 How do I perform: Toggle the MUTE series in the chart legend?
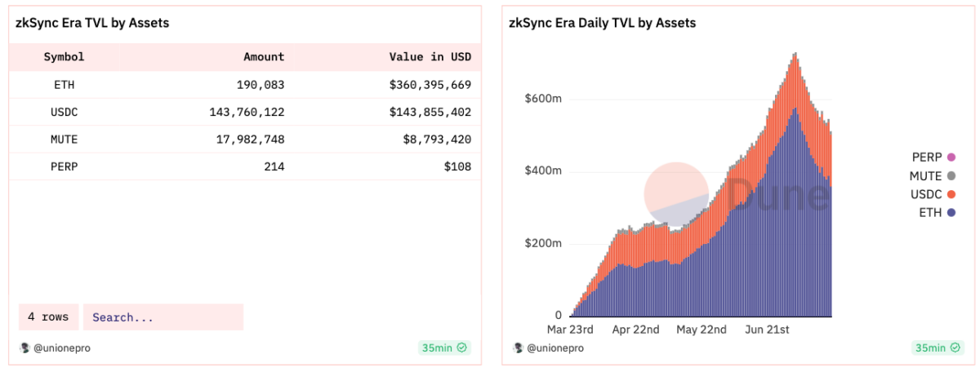coord(951,175)
